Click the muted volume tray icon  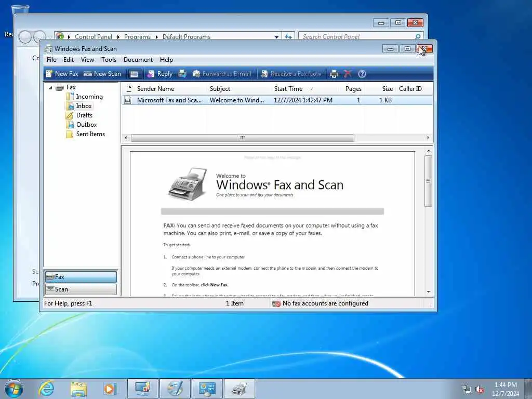[480, 390]
